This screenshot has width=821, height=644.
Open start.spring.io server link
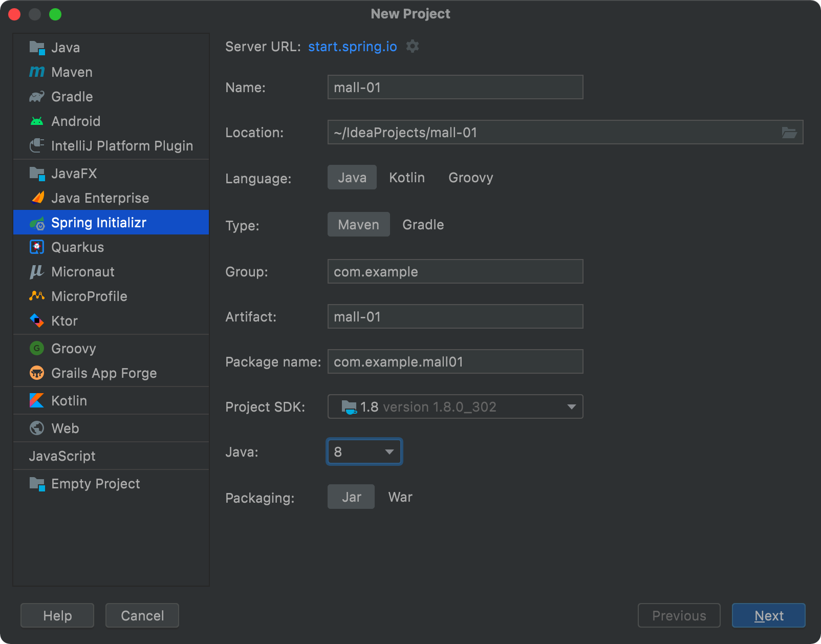pos(353,47)
